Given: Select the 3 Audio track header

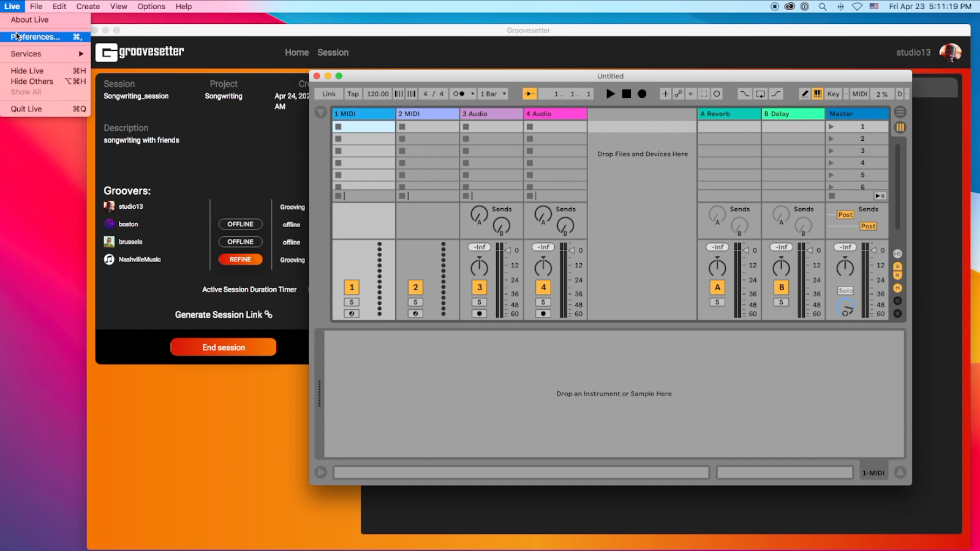Looking at the screenshot, I should [x=491, y=114].
